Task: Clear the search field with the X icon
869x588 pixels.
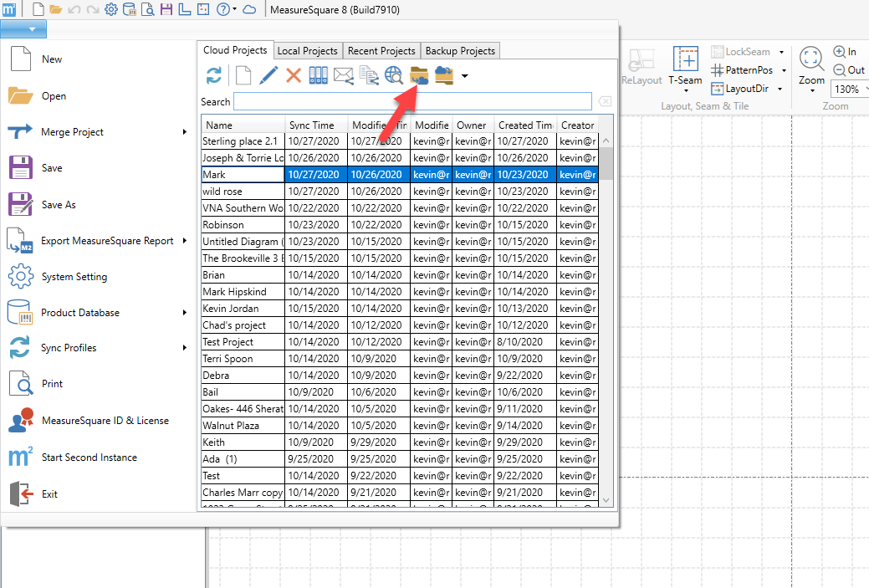Action: tap(606, 101)
